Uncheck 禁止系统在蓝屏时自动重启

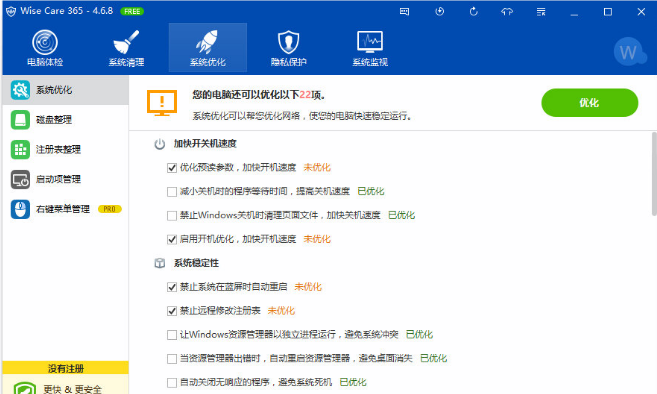click(x=172, y=287)
